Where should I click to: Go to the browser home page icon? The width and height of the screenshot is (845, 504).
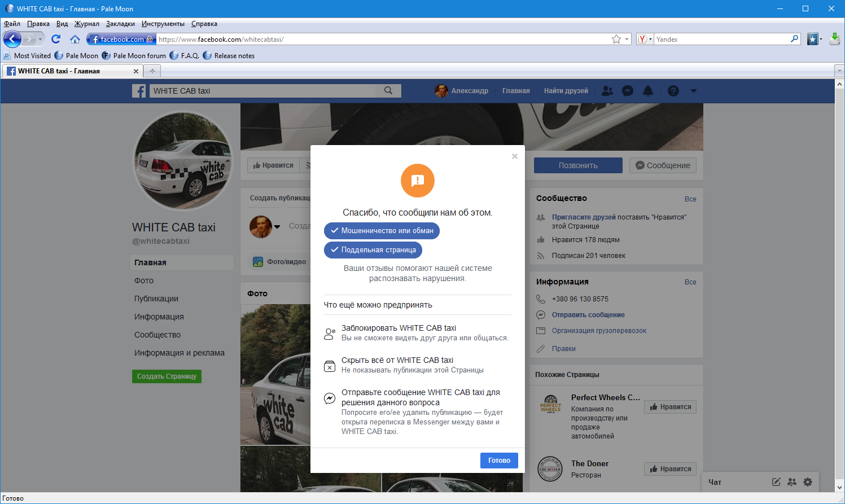(x=75, y=39)
